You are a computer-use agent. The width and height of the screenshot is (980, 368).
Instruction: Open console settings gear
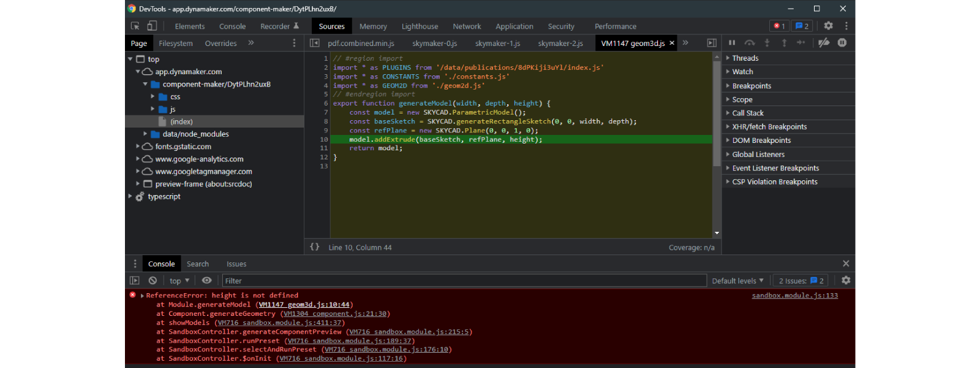[846, 280]
